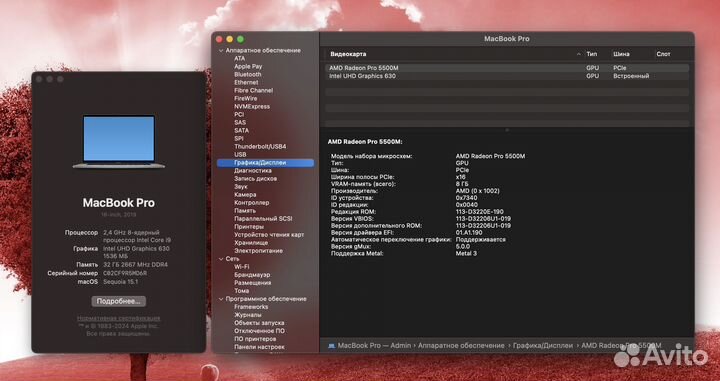Select Панели настроек entry
720x381 pixels.
tap(259, 347)
